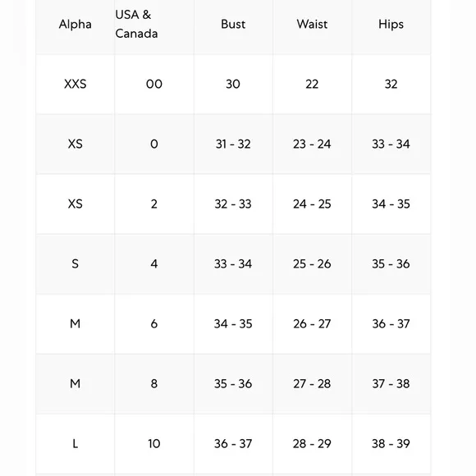Screen dimensions: 476x476
Task: Select the waist value 27 - 28
Action: [x=312, y=384]
